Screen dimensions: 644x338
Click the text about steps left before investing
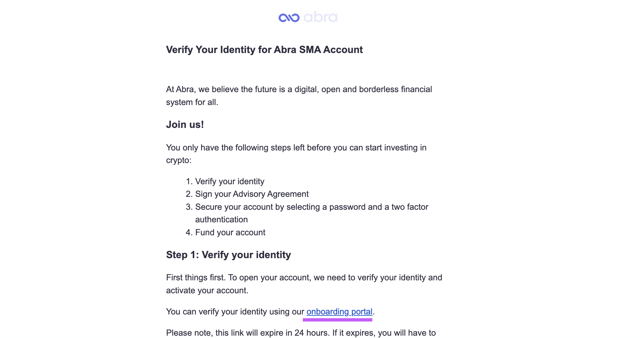[x=296, y=154]
